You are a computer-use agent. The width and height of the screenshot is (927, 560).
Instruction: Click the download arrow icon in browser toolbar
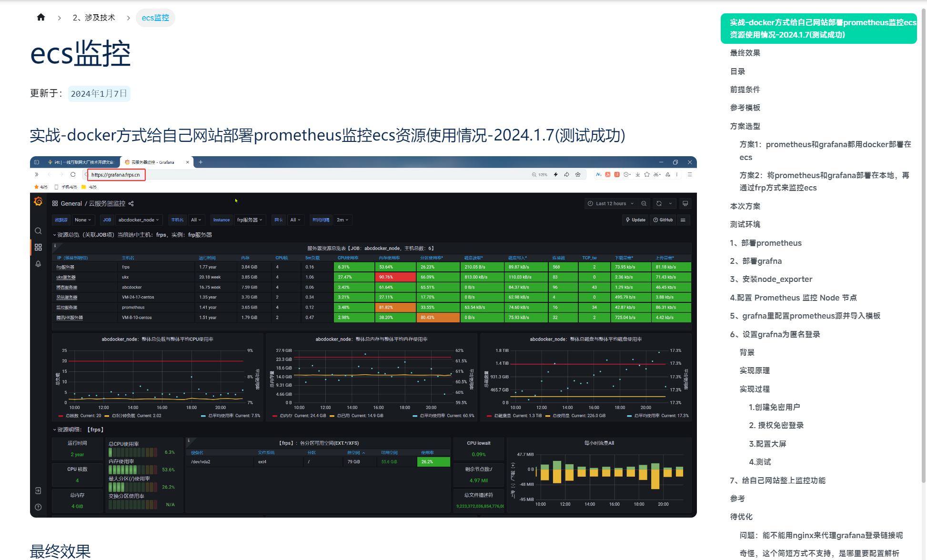[638, 175]
